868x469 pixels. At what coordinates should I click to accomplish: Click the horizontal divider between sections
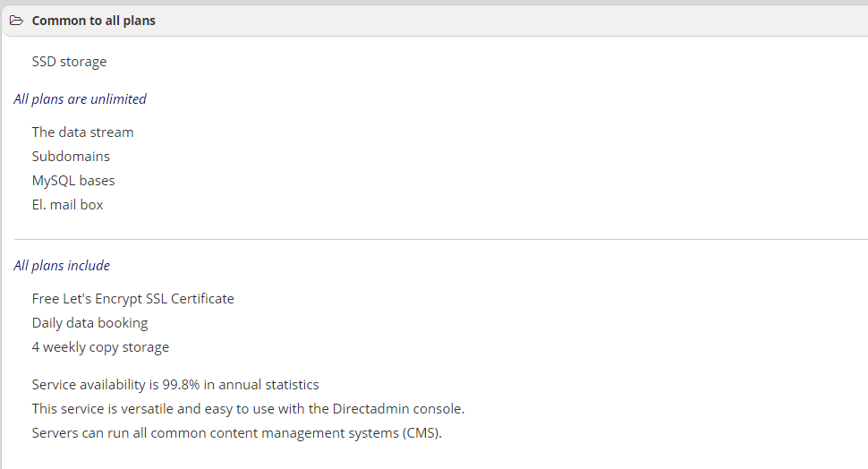click(440, 239)
